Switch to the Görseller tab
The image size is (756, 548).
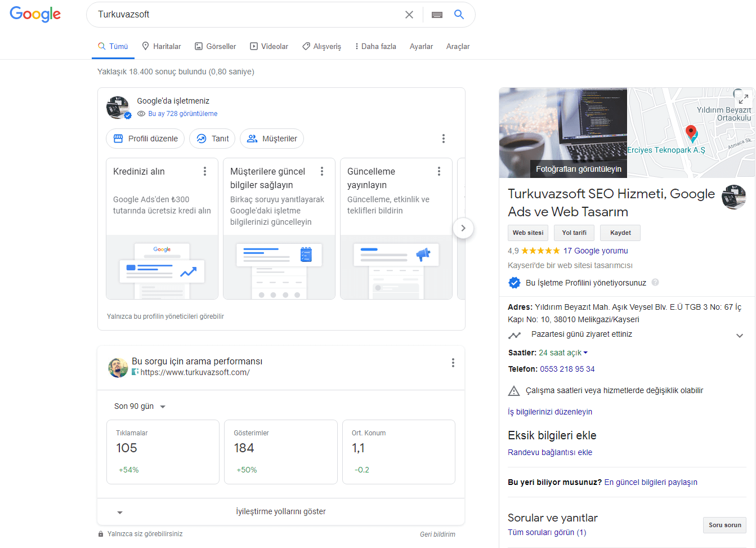click(x=215, y=46)
